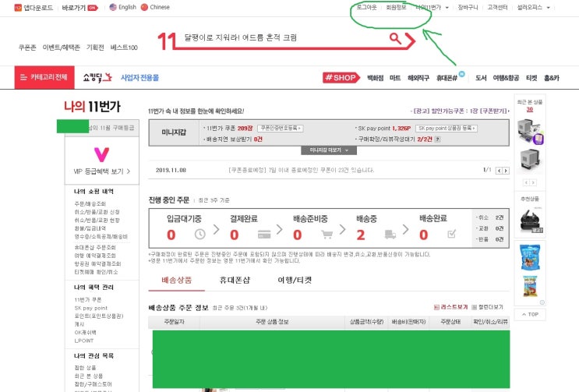Open 도서 menu
The height and width of the screenshot is (392, 579).
(x=481, y=78)
